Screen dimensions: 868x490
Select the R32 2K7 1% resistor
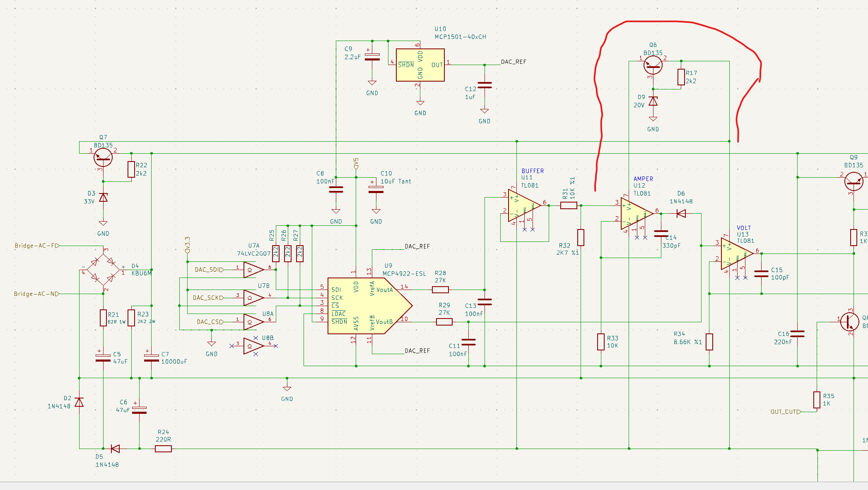point(581,237)
